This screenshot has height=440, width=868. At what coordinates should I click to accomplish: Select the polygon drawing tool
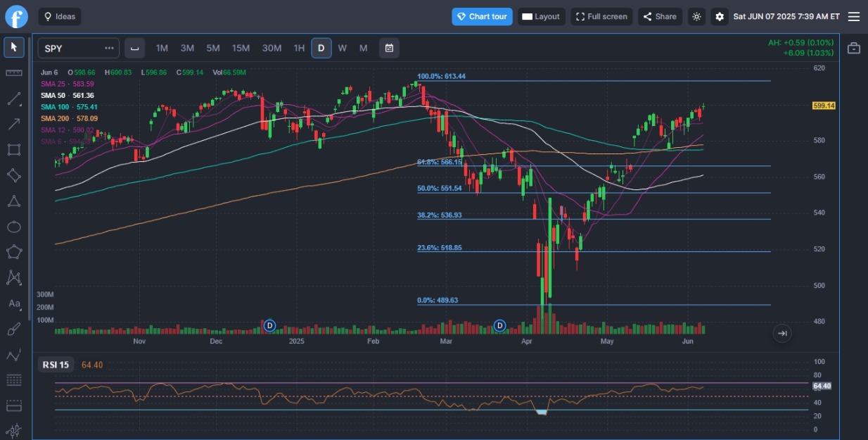[14, 252]
